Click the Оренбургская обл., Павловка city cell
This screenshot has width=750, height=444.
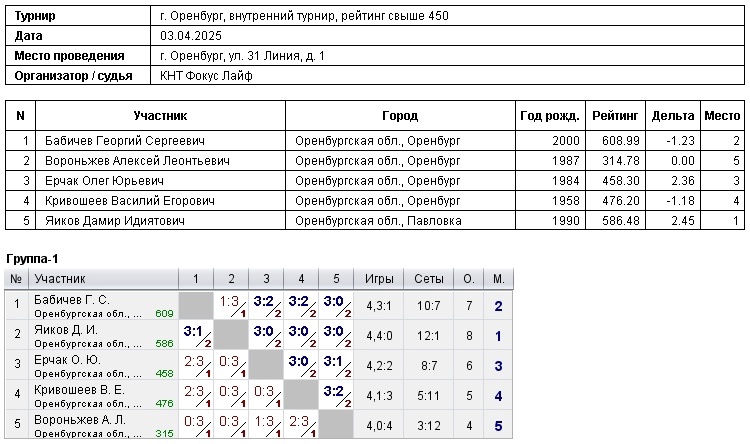(378, 220)
